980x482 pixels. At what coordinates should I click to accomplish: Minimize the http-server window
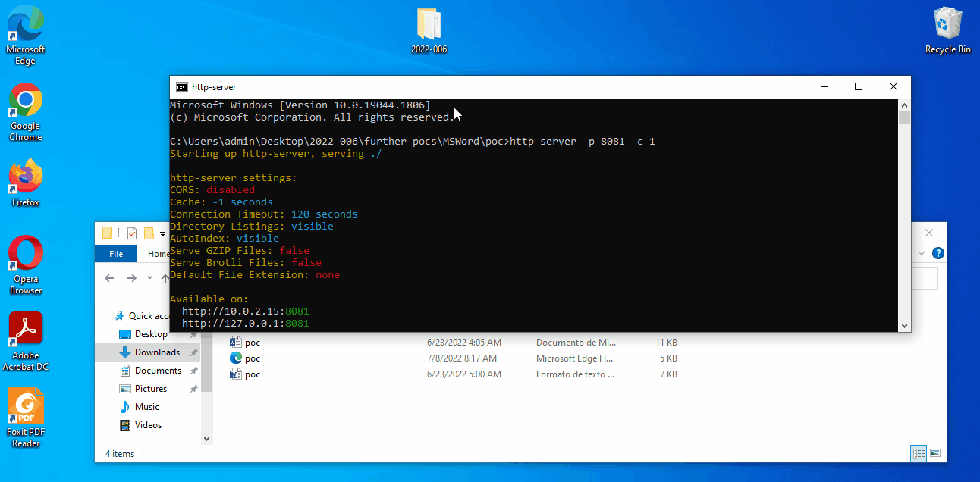pos(824,87)
